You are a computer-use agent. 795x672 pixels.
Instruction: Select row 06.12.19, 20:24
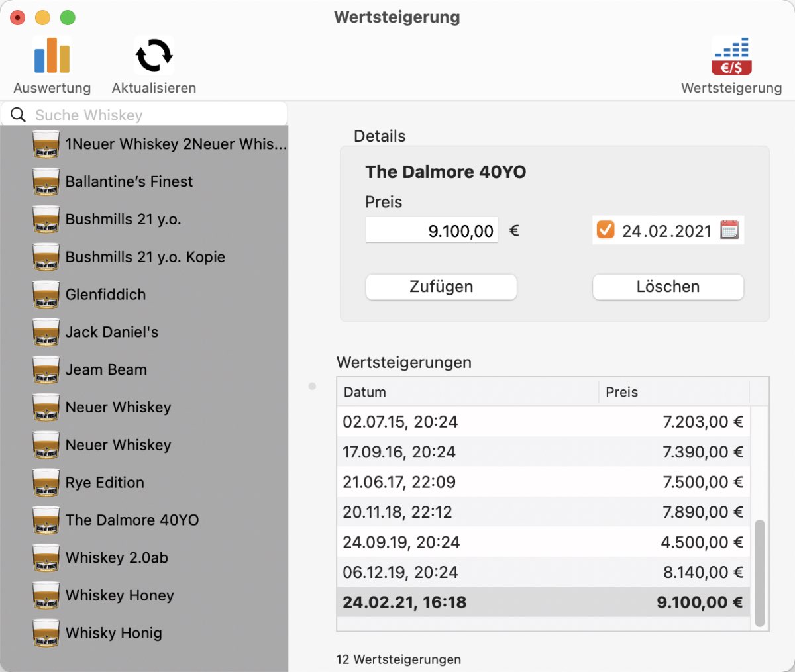543,572
